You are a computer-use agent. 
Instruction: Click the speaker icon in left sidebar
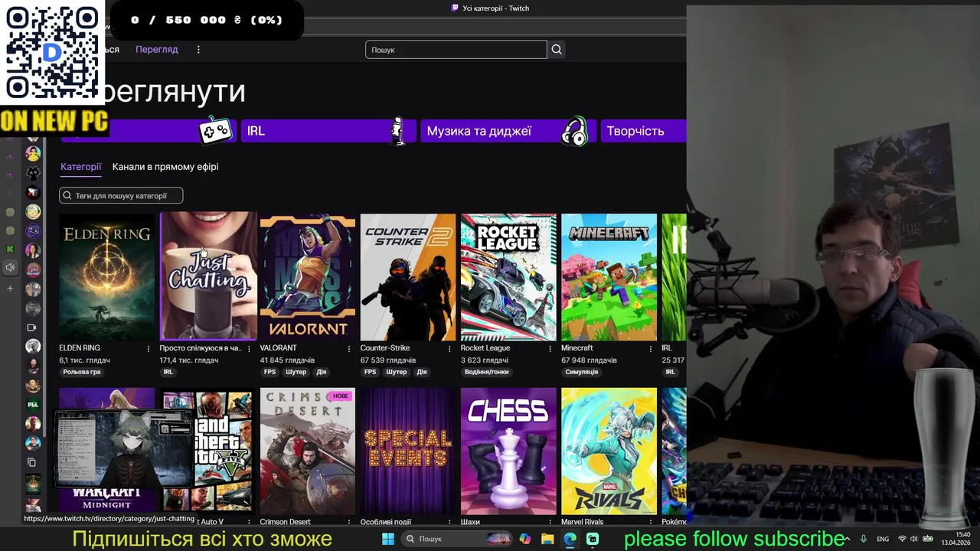[x=10, y=268]
